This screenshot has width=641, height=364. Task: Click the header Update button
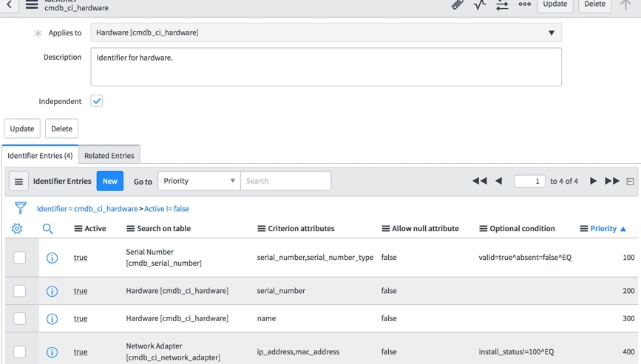click(554, 4)
